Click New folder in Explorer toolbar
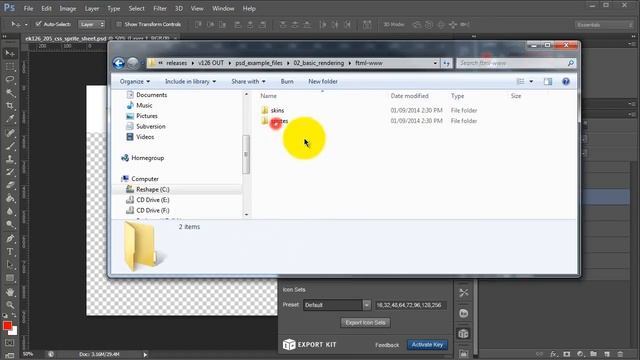 pyautogui.click(x=323, y=82)
